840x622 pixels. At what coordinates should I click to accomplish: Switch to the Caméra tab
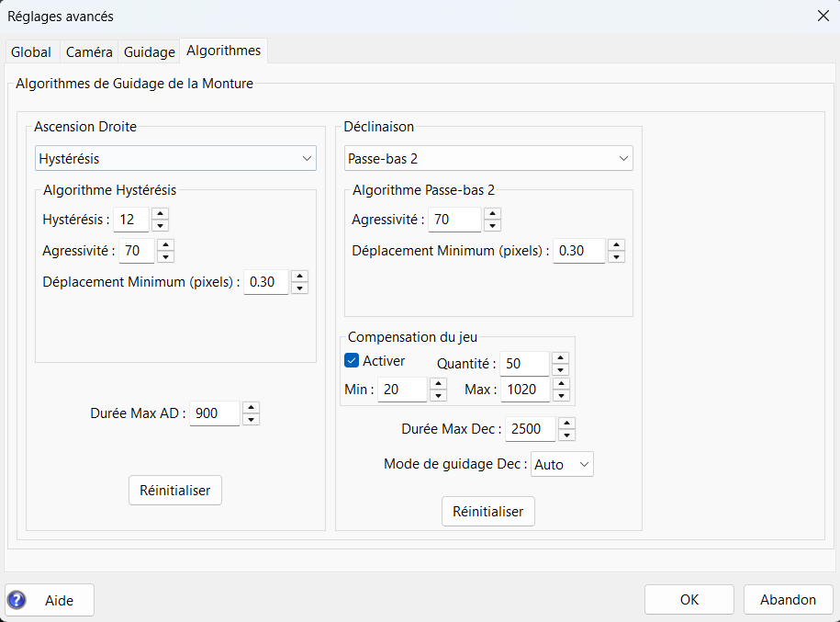(x=89, y=52)
